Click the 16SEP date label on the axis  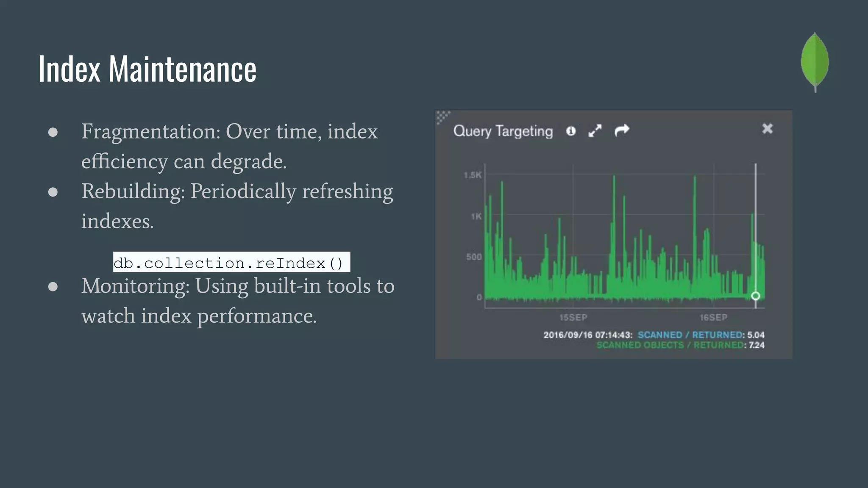(x=713, y=317)
